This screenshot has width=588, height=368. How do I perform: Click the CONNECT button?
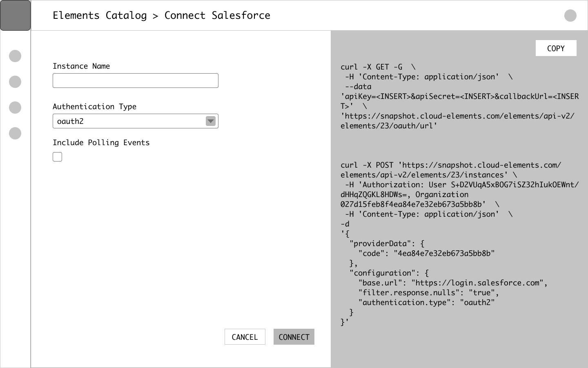tap(294, 337)
